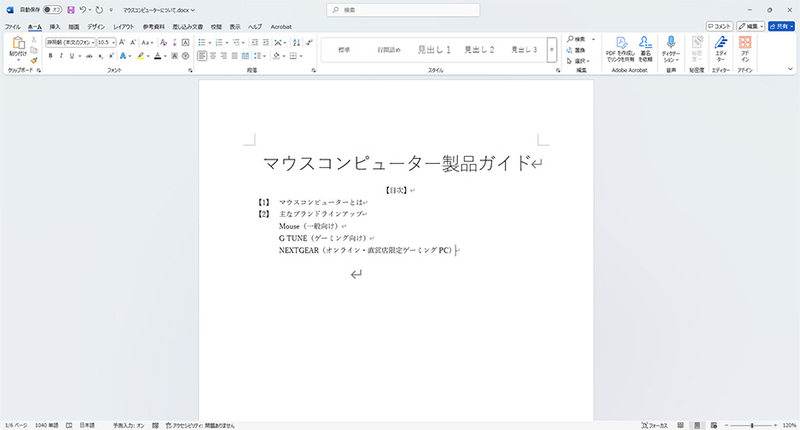Click the Decrease Indent icon
This screenshot has width=800, height=430.
click(255, 42)
